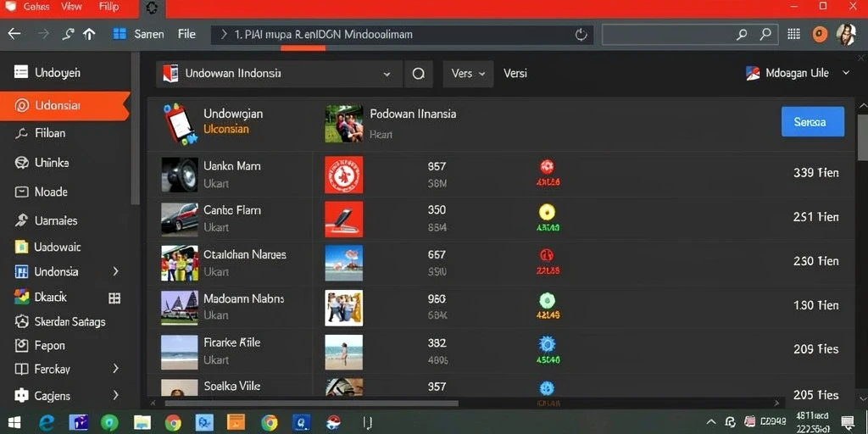
Task: Open the Uanka Mam row thumbnail
Action: point(180,175)
